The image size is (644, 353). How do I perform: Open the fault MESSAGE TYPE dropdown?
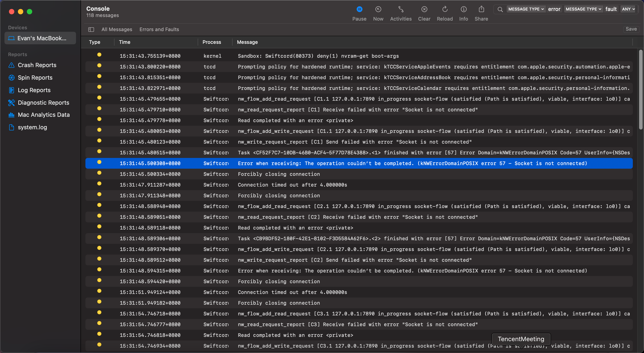tap(583, 9)
